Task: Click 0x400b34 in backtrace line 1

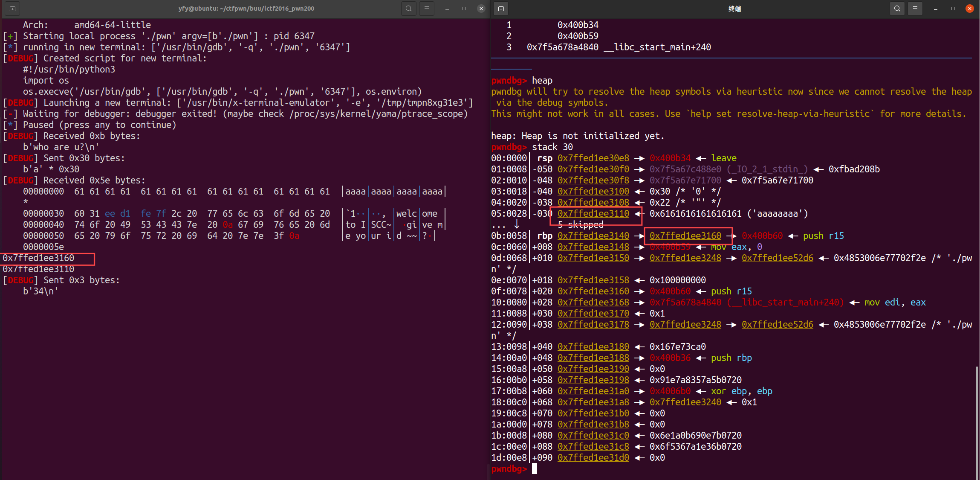Action: point(578,25)
